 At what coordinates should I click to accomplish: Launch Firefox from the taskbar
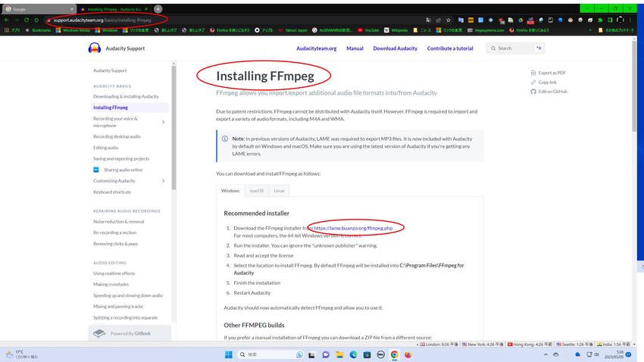coord(408,354)
